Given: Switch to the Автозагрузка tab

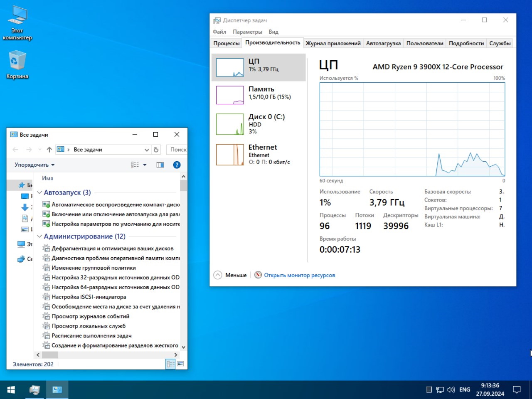Looking at the screenshot, I should (x=384, y=43).
